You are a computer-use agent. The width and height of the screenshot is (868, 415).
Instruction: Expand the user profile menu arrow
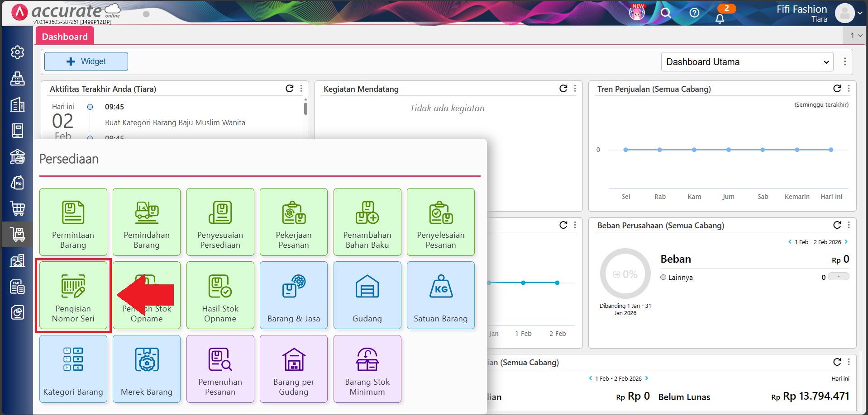click(860, 13)
